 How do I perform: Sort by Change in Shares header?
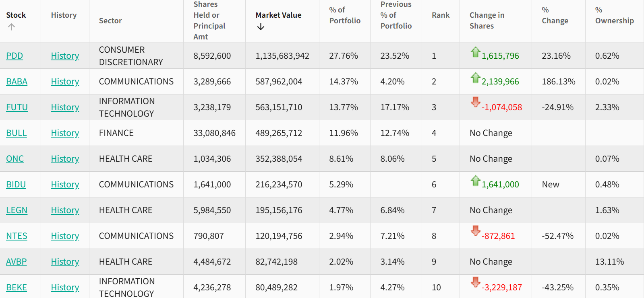(487, 21)
